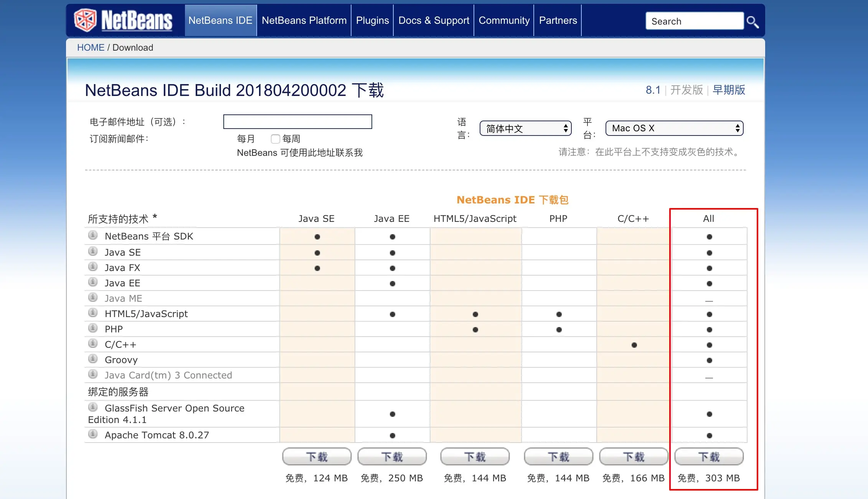Open the 简体中文 language dropdown
Viewport: 868px width, 499px height.
coord(525,128)
